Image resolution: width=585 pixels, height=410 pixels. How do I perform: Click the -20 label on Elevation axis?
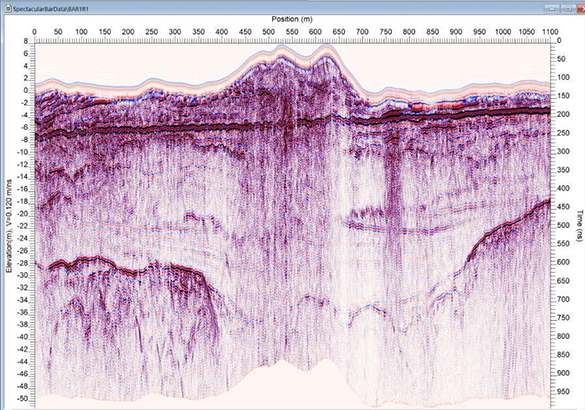[x=23, y=214]
